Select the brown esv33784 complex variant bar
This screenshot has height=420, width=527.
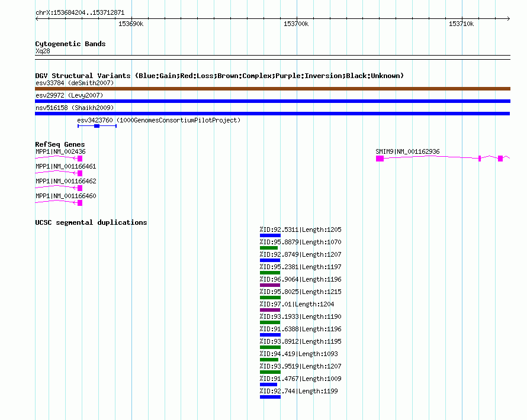pyautogui.click(x=272, y=89)
